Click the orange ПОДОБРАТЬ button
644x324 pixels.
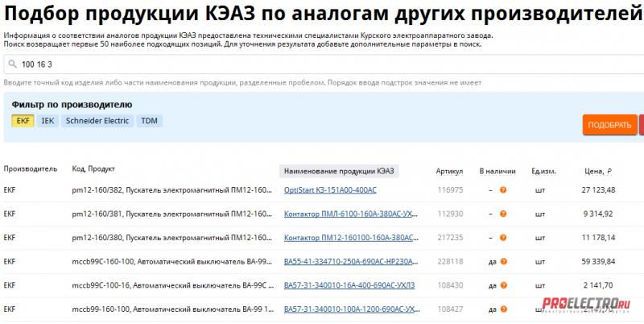coord(609,125)
